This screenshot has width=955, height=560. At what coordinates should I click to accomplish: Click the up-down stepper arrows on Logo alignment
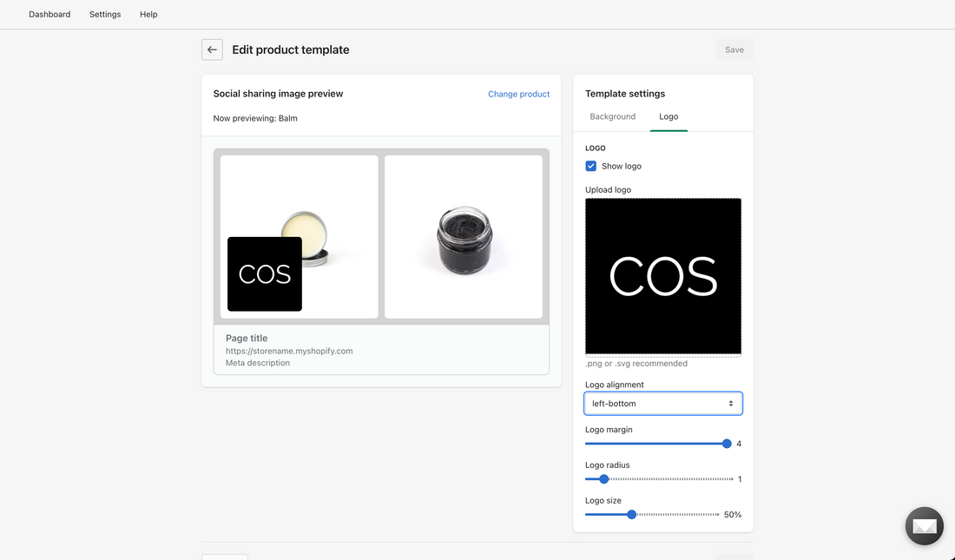[732, 403]
